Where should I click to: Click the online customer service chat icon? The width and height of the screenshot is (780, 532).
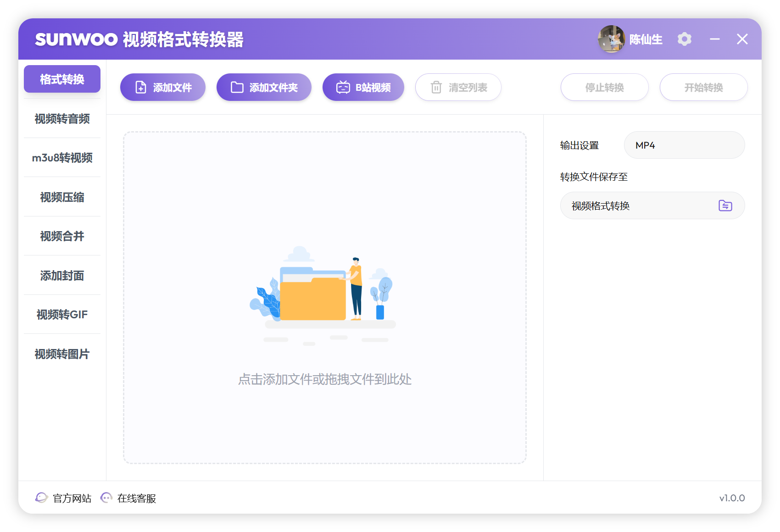coord(106,498)
